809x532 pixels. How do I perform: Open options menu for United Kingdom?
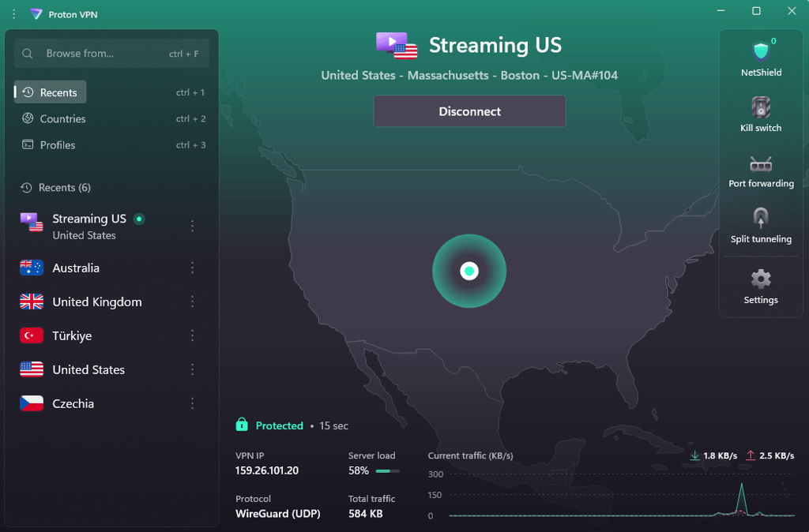tap(193, 302)
